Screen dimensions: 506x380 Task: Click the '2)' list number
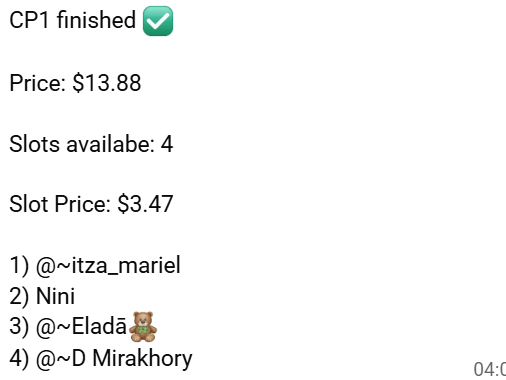coord(19,296)
